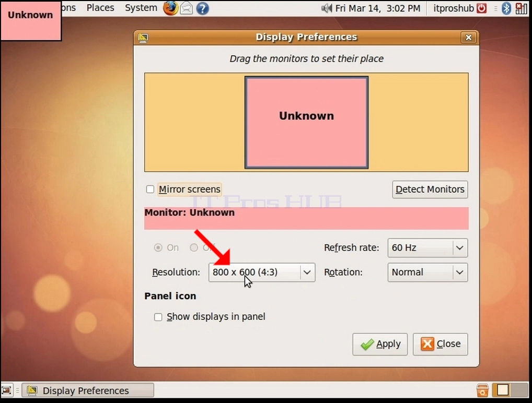Click the itproshub user menu

(453, 8)
